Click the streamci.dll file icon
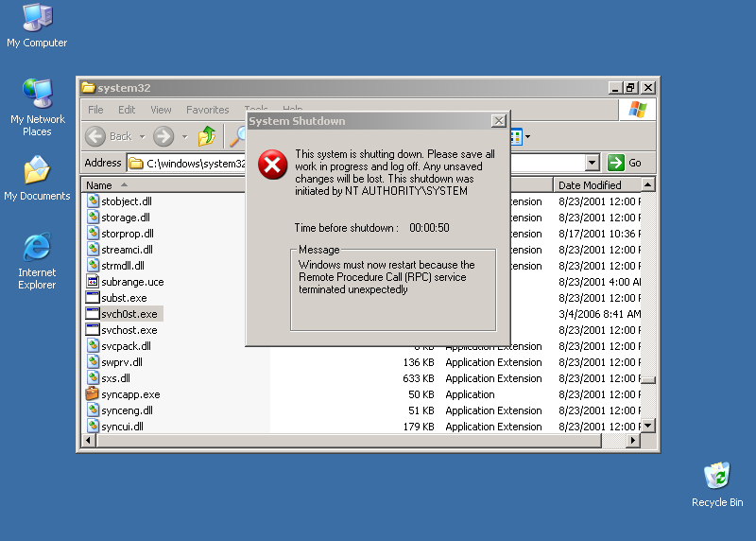This screenshot has height=541, width=756. point(93,249)
